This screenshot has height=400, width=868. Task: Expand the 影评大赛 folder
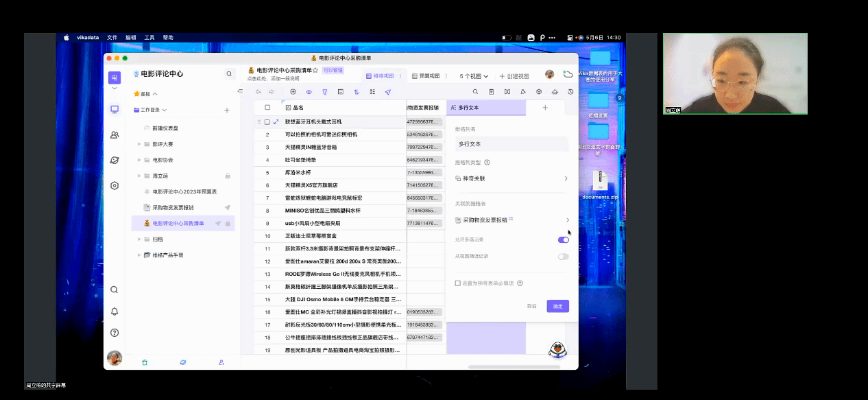pos(139,144)
